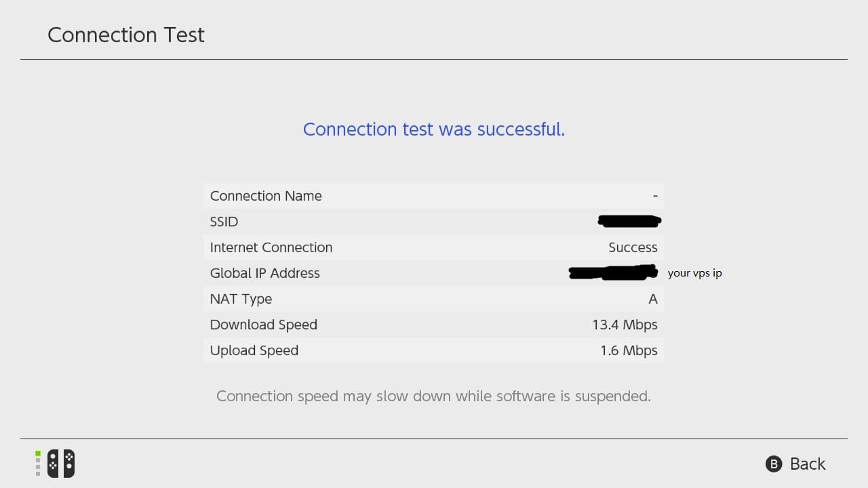Screen dimensions: 868x488
Task: Click the suspended software speed notice
Action: pyautogui.click(x=433, y=396)
